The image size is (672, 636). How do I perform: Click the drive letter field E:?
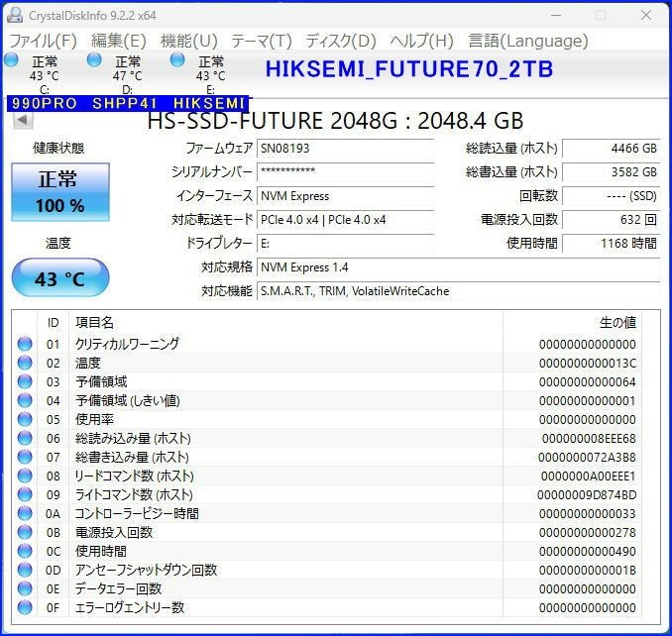tap(346, 244)
